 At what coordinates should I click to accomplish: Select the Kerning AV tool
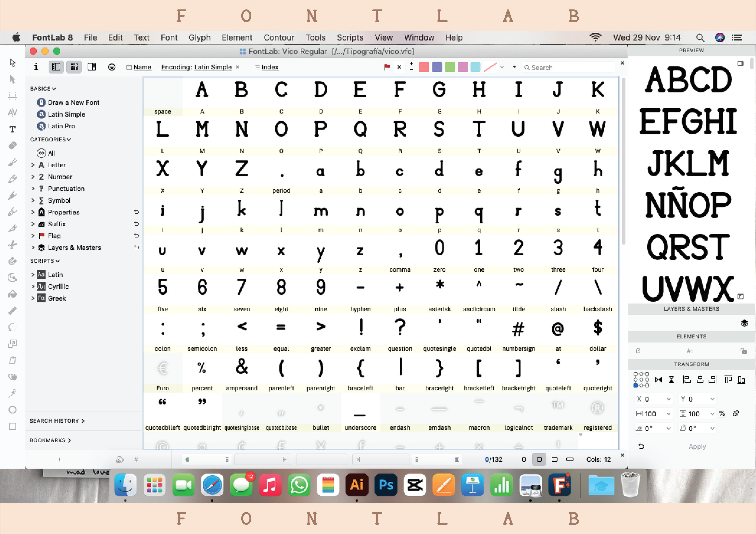point(13,113)
